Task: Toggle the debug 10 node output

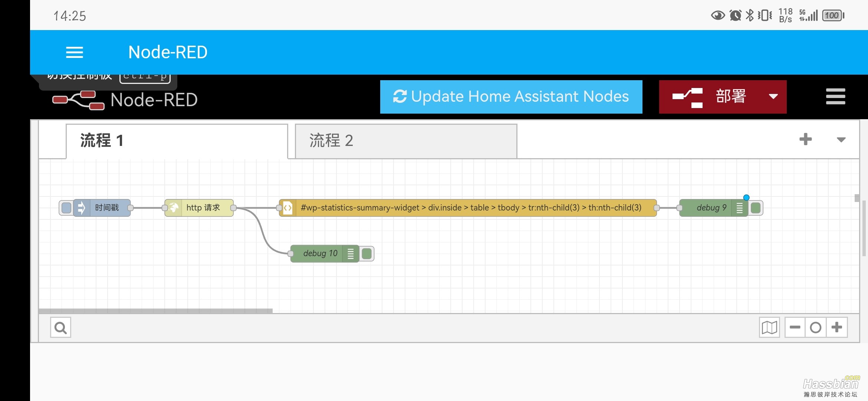Action: 367,254
